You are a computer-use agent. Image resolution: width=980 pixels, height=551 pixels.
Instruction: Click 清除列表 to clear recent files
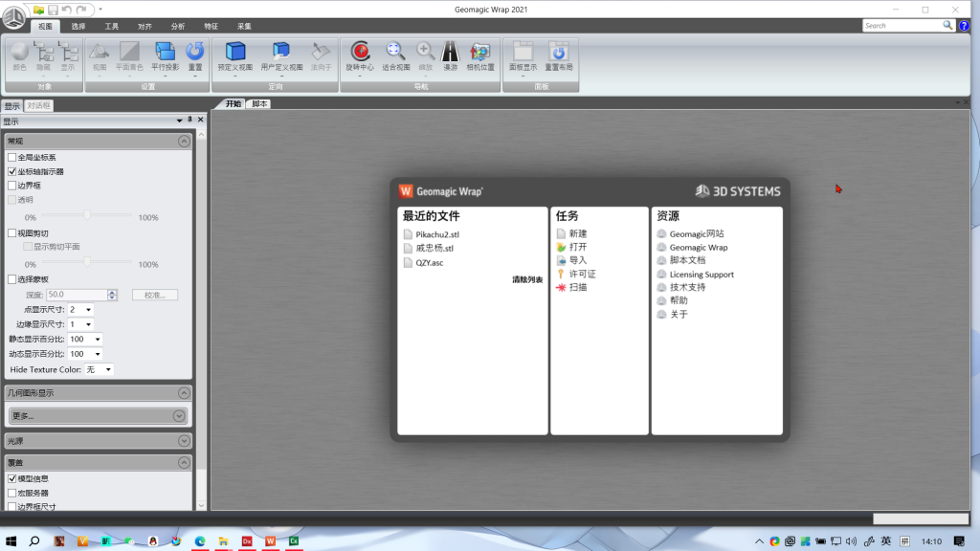[x=527, y=280]
